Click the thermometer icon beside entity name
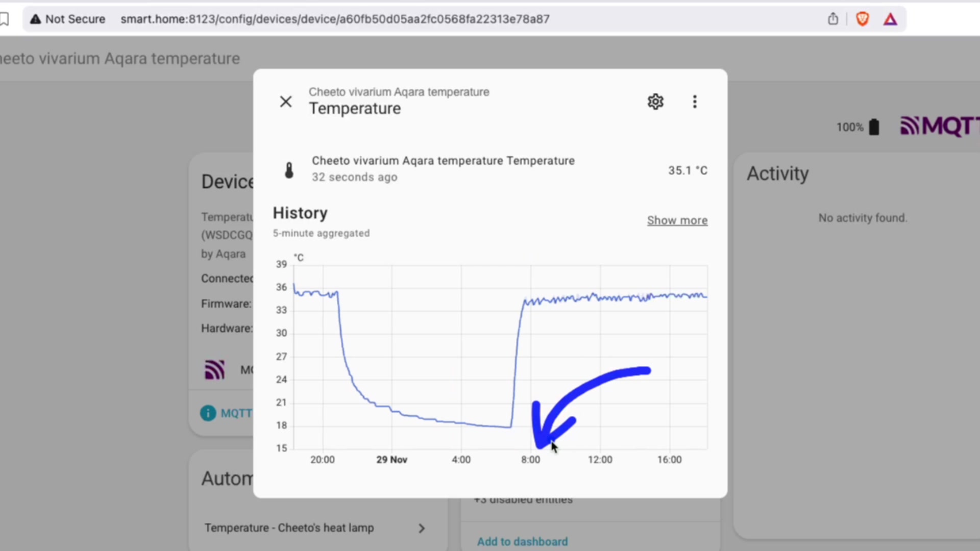The height and width of the screenshot is (551, 980). (x=289, y=170)
